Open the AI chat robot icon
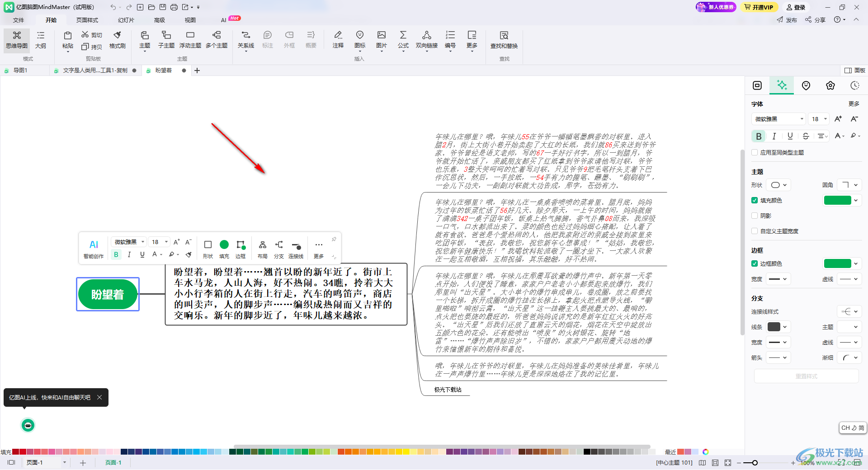The height and width of the screenshot is (470, 868). [28, 425]
